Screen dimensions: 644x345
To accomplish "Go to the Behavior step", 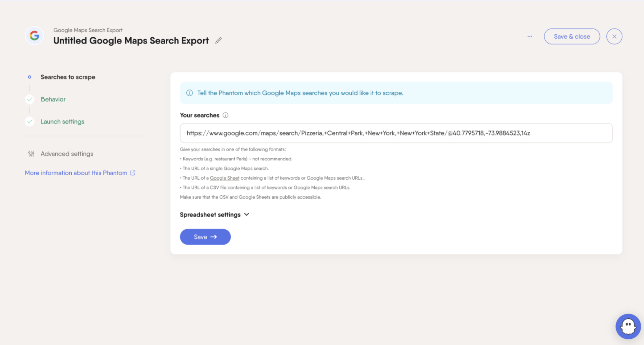I will click(53, 100).
